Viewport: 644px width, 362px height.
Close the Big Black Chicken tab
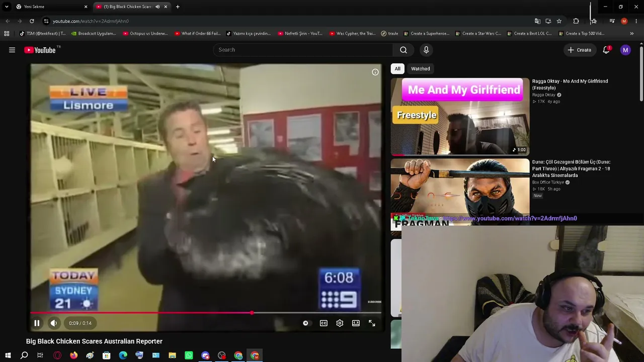(166, 7)
